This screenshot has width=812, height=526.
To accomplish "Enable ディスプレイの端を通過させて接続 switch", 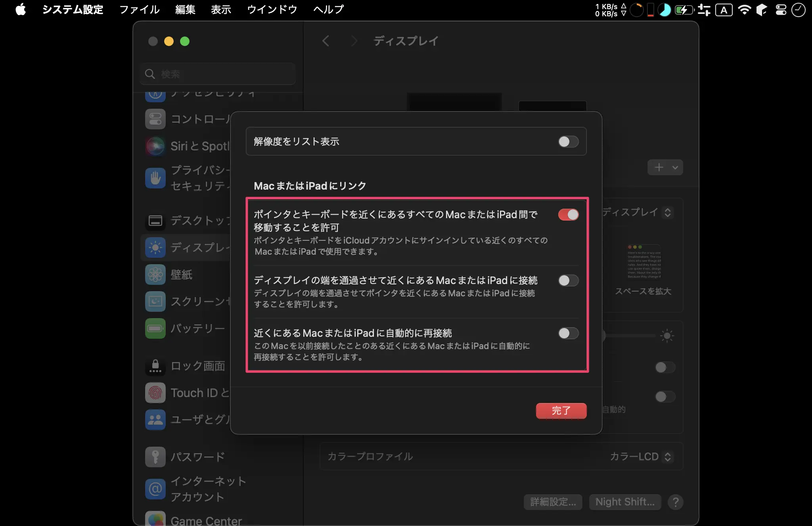I will pyautogui.click(x=568, y=280).
